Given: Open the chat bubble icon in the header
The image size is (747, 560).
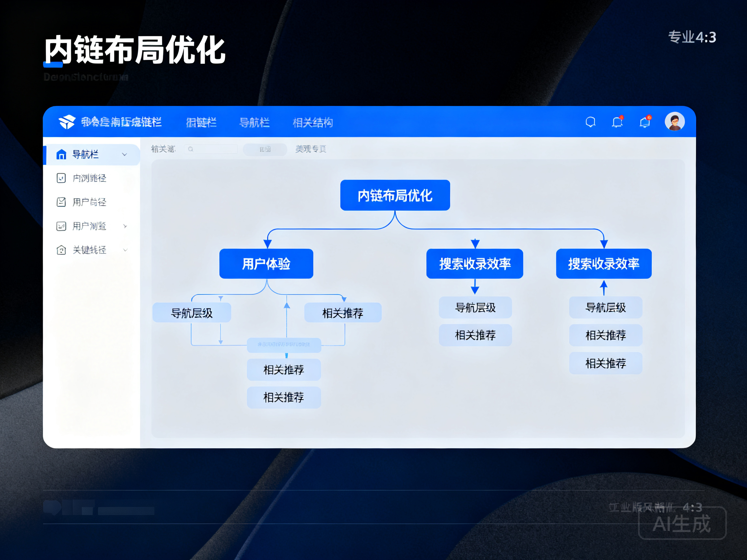Looking at the screenshot, I should [590, 122].
